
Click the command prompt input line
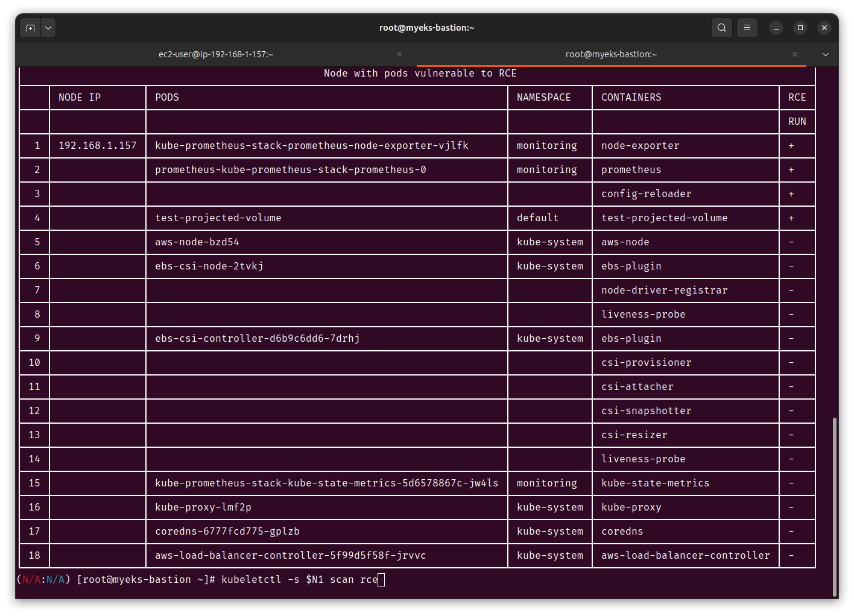point(200,580)
